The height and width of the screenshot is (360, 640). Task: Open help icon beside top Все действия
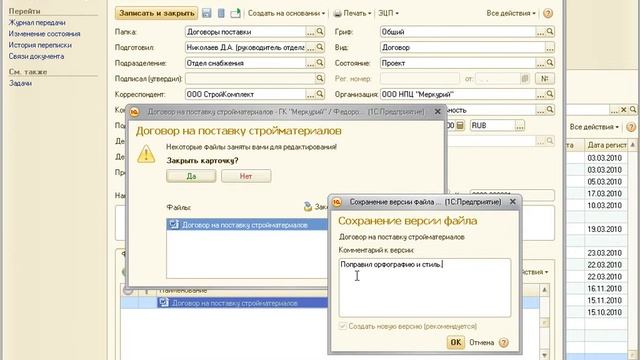coord(548,13)
